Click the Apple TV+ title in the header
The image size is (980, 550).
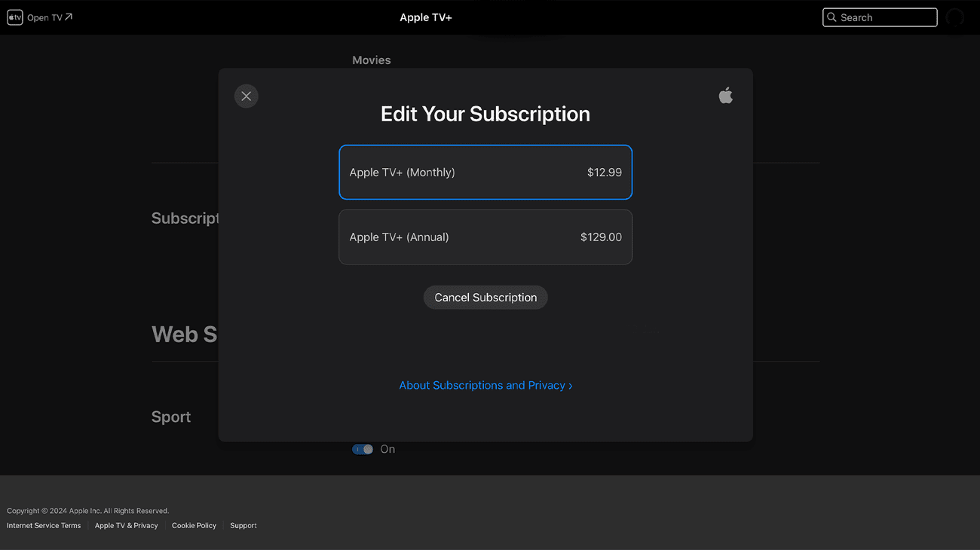pos(425,17)
